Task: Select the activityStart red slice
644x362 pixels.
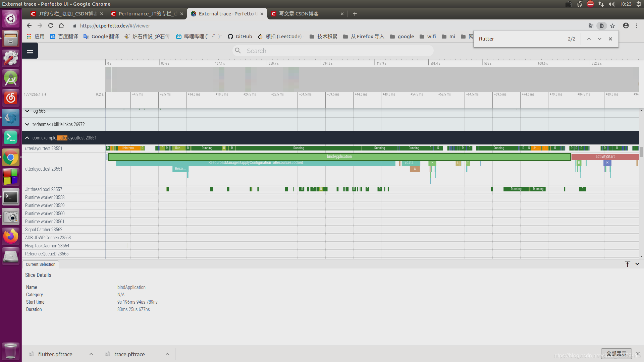Action: (605, 157)
